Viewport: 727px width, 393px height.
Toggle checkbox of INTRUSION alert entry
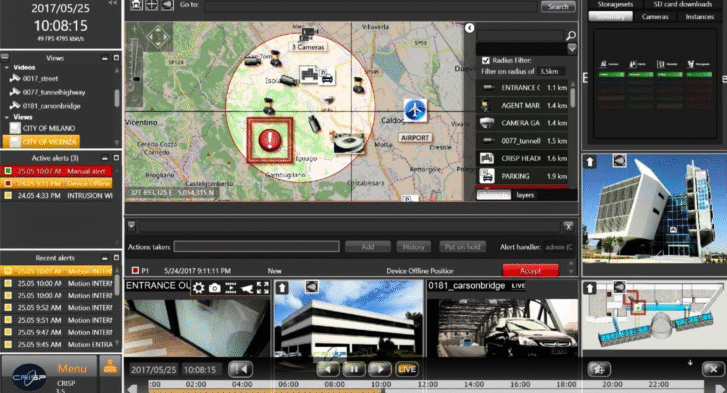[x=8, y=196]
